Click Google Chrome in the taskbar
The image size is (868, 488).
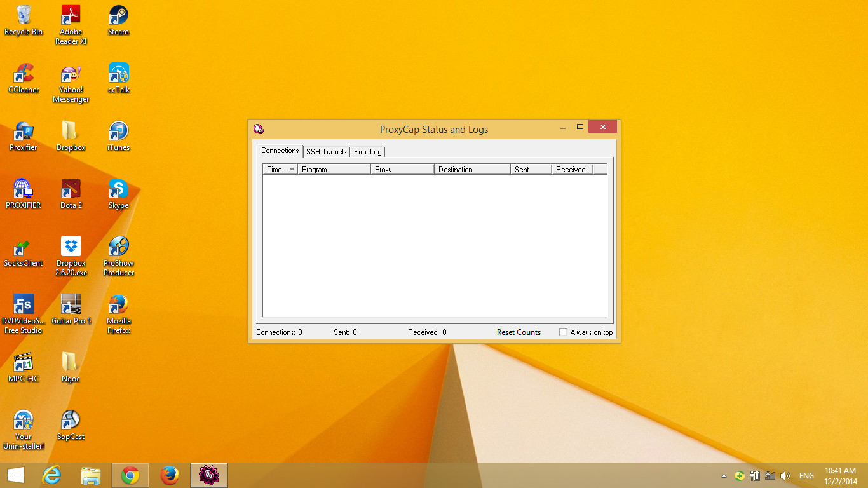coord(130,475)
